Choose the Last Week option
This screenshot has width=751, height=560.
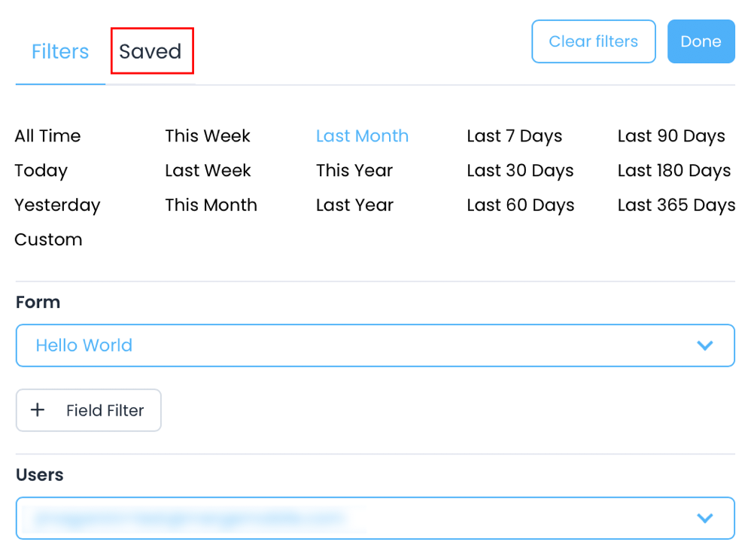point(208,171)
